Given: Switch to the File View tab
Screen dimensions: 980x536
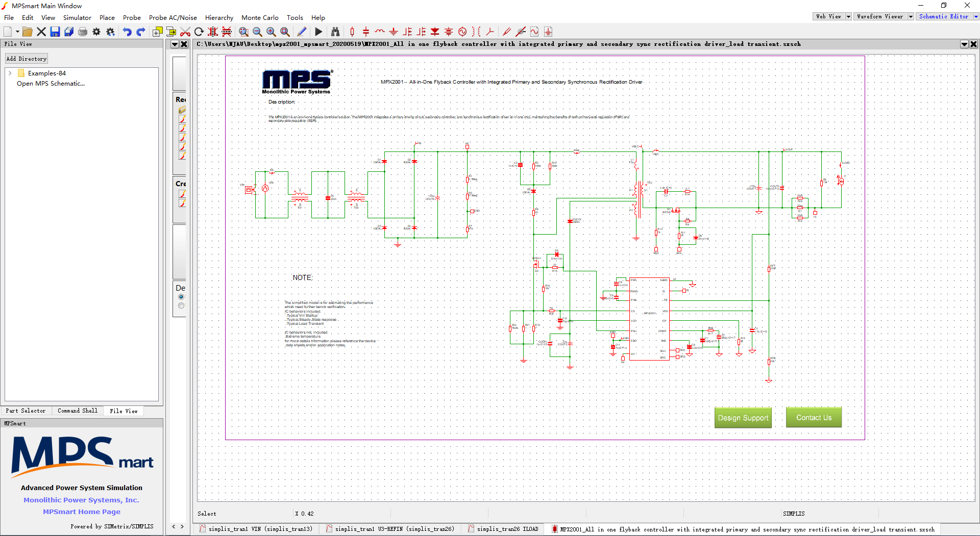Looking at the screenshot, I should tap(124, 411).
